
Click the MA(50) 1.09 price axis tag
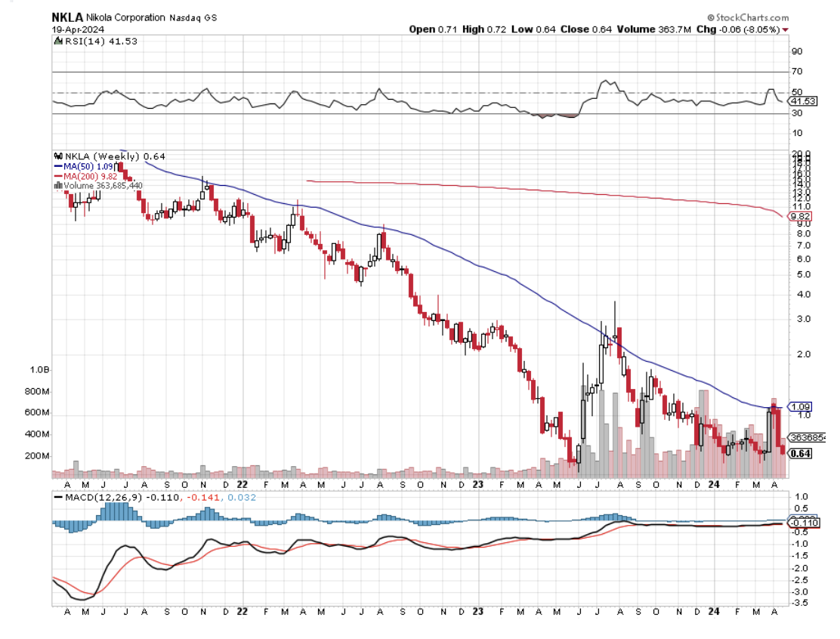click(x=800, y=406)
